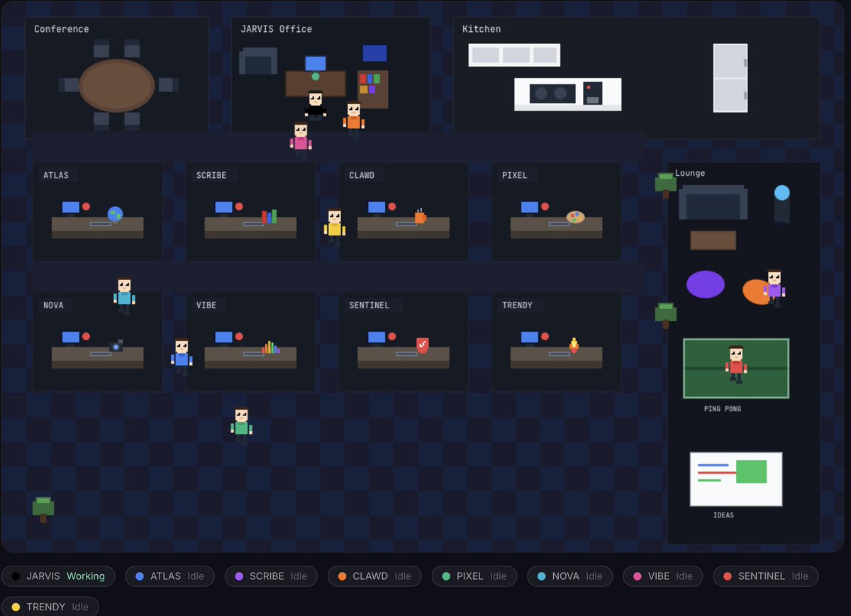Click the TRENDY Idle status pill
The height and width of the screenshot is (616, 851).
tap(50, 607)
